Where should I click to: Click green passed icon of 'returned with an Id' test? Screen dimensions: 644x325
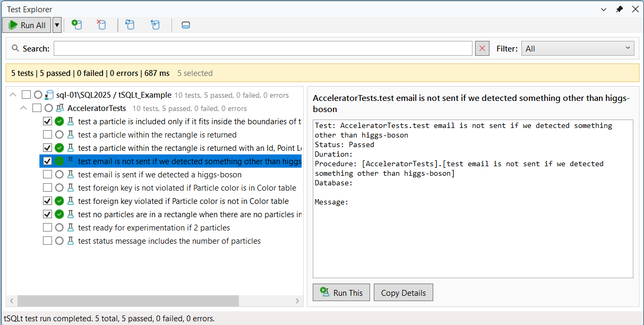coord(59,148)
